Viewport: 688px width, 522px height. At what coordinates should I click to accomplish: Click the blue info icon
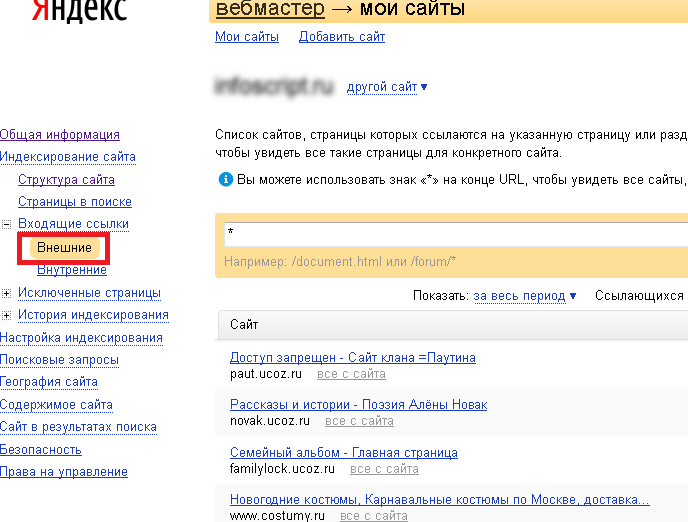click(x=226, y=179)
